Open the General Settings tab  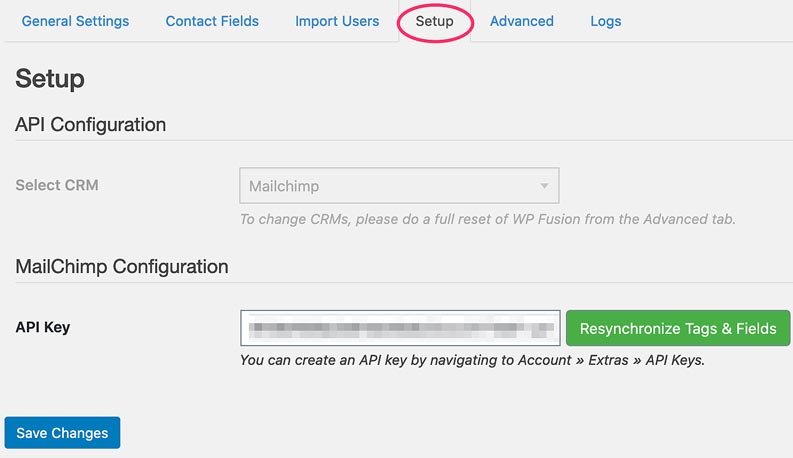point(75,21)
